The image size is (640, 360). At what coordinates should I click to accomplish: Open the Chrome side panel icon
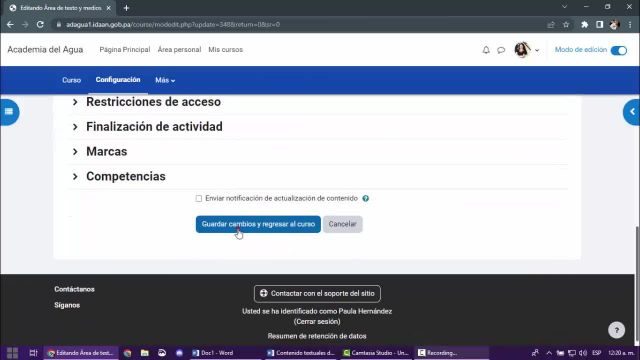(x=599, y=24)
